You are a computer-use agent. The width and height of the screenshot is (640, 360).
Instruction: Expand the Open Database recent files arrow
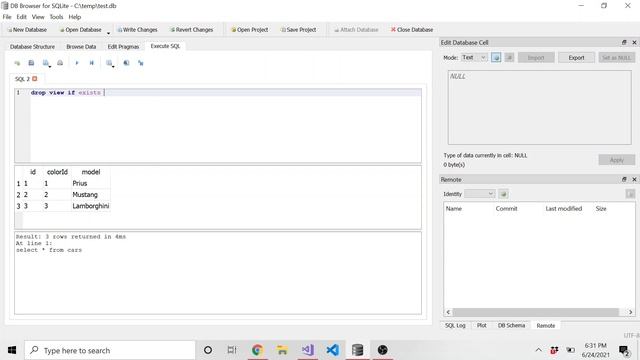(109, 33)
